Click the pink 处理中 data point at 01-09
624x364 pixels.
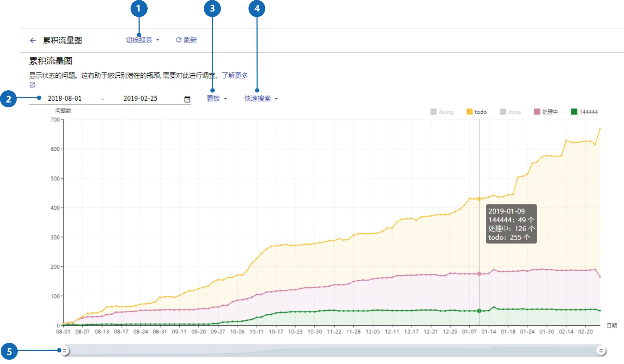pyautogui.click(x=479, y=274)
